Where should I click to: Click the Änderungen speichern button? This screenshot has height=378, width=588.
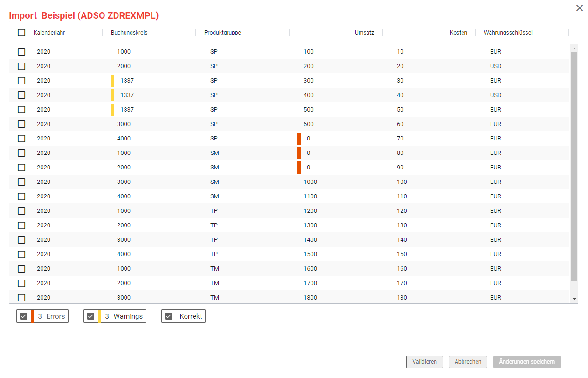[527, 362]
